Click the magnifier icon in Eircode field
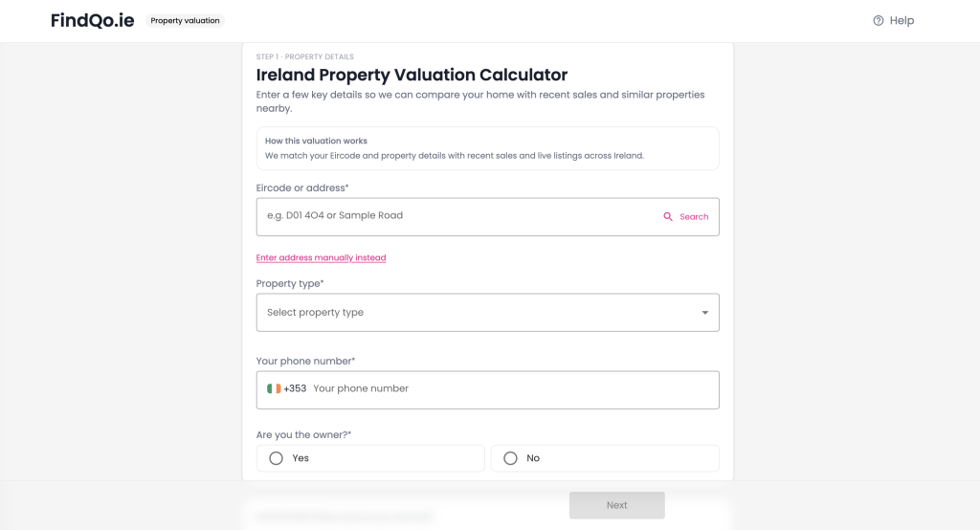This screenshot has width=980, height=530. [668, 217]
